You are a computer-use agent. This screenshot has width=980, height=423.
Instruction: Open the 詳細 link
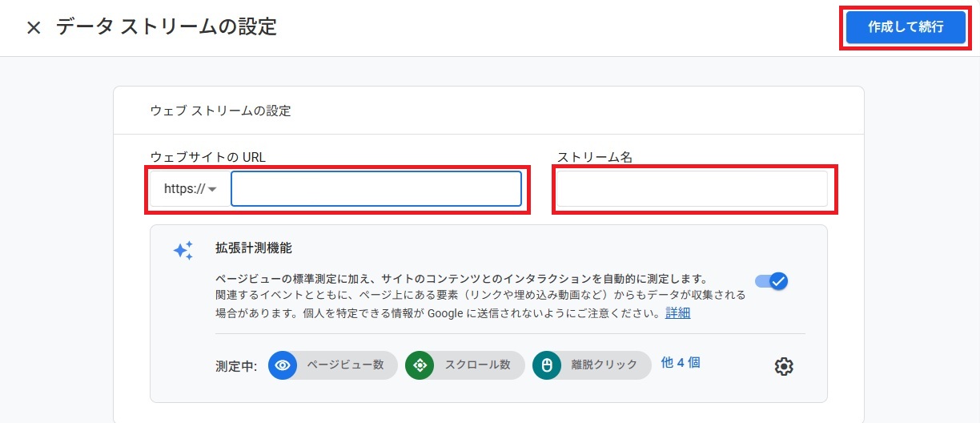tap(677, 312)
